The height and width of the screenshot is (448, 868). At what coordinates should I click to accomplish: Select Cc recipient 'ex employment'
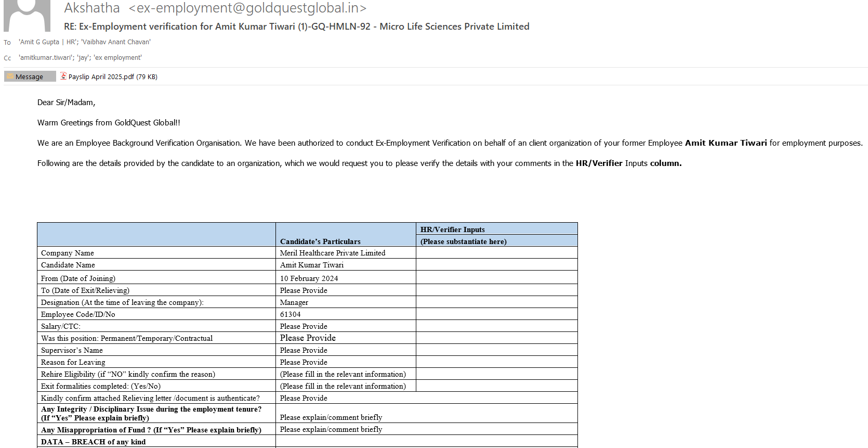tap(117, 58)
